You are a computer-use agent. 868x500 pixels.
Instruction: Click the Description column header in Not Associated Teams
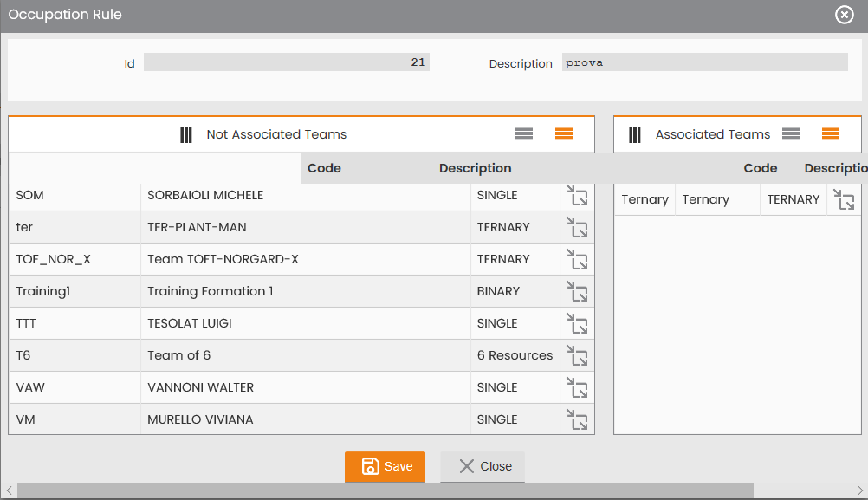point(475,168)
